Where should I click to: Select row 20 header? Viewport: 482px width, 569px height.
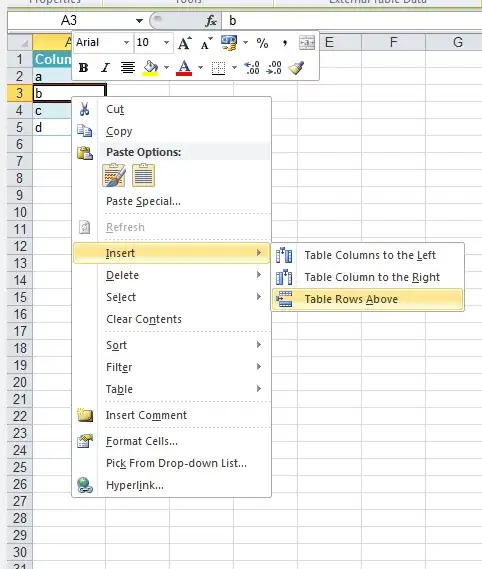pos(20,382)
